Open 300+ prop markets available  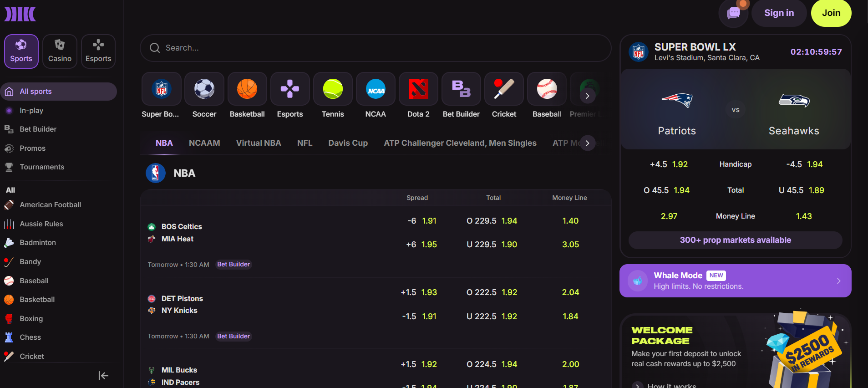coord(735,240)
